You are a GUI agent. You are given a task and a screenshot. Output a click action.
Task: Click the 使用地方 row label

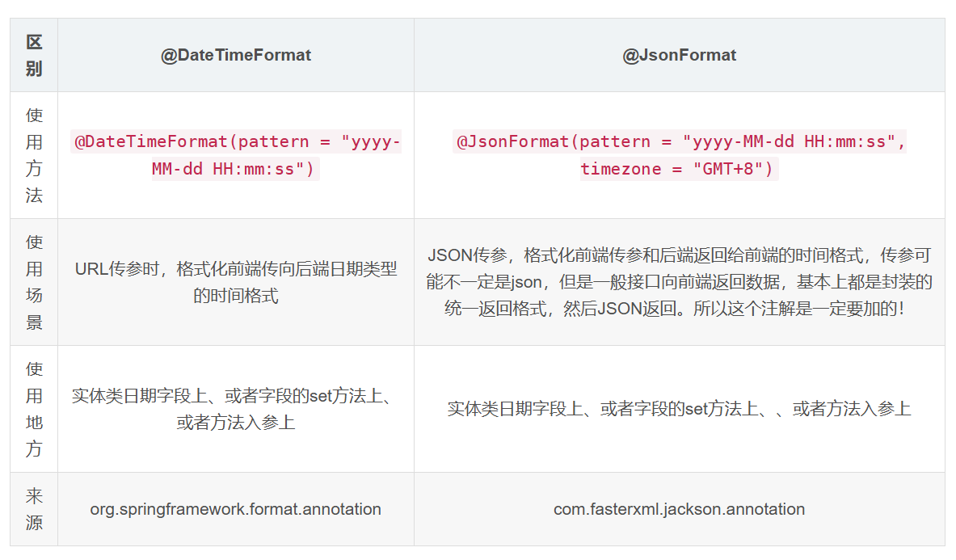34,409
